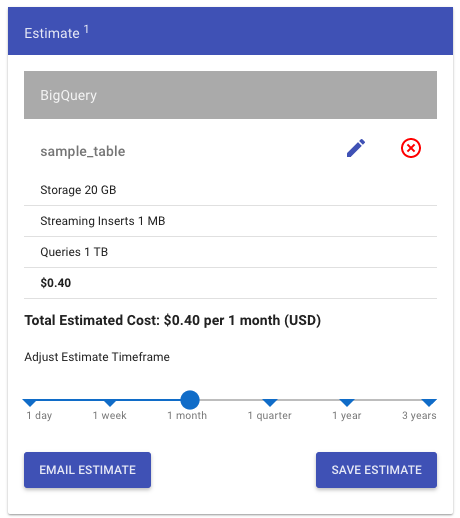Remove sample_table with the red X icon
Image resolution: width=460 pixels, height=518 pixels.
tap(411, 148)
